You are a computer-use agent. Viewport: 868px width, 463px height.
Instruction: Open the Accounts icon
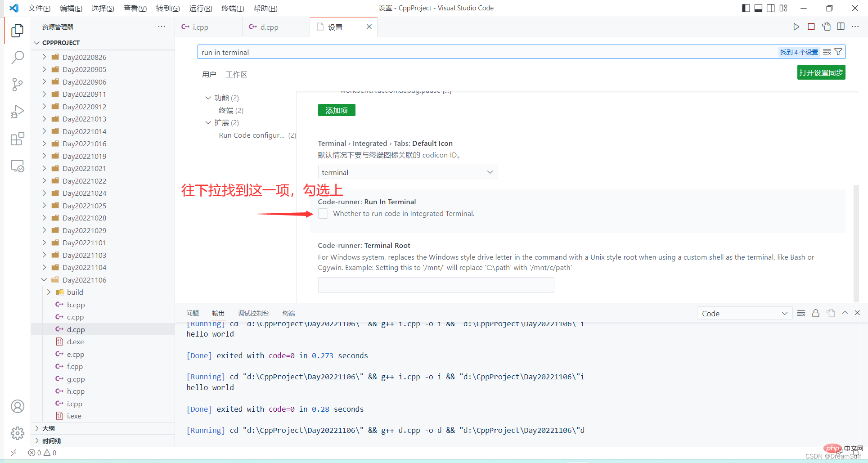click(17, 406)
